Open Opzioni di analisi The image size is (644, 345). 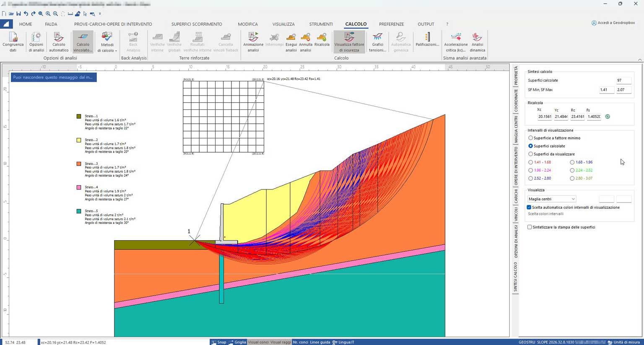pyautogui.click(x=36, y=42)
